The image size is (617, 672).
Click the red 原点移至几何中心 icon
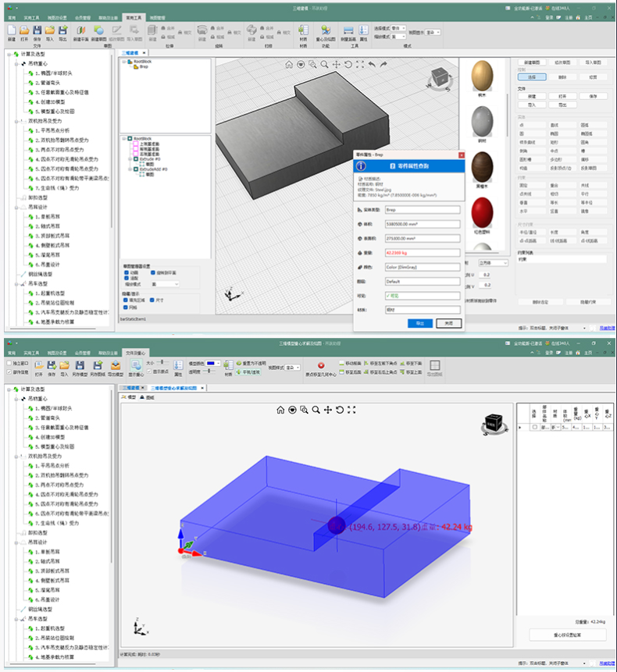321,365
